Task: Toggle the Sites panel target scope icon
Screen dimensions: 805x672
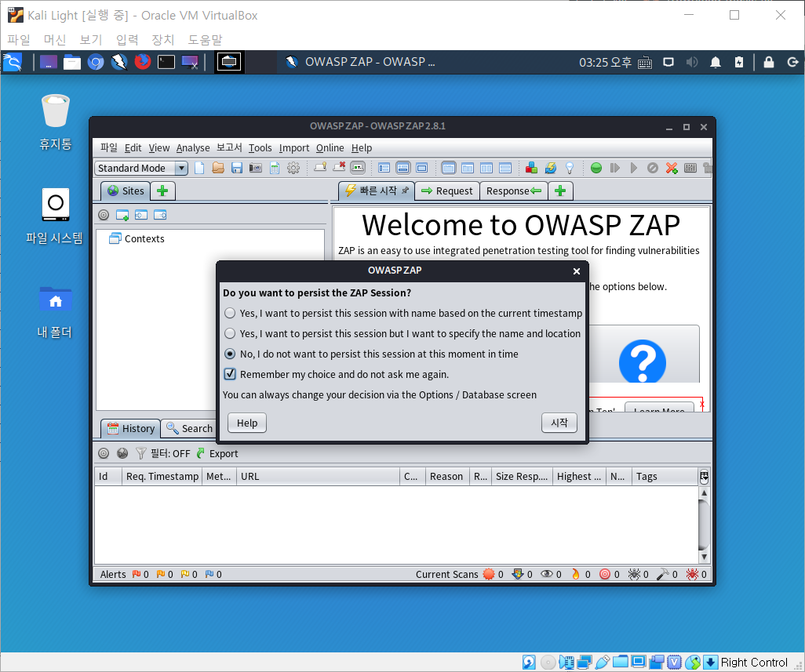Action: tap(104, 215)
